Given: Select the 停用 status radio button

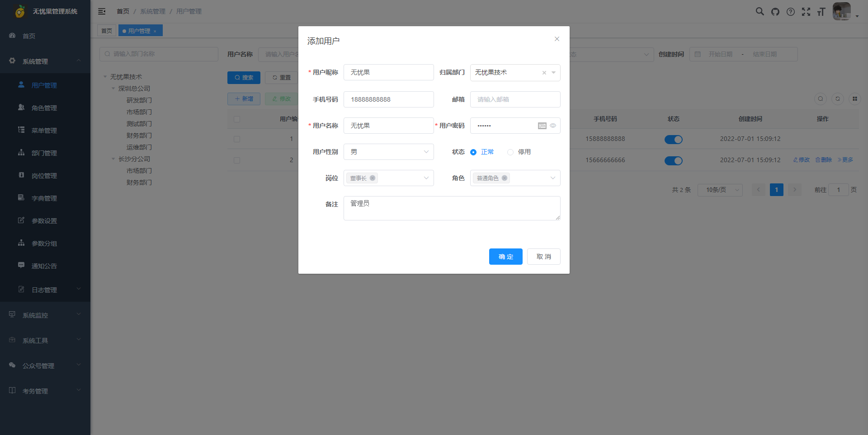Looking at the screenshot, I should (510, 152).
